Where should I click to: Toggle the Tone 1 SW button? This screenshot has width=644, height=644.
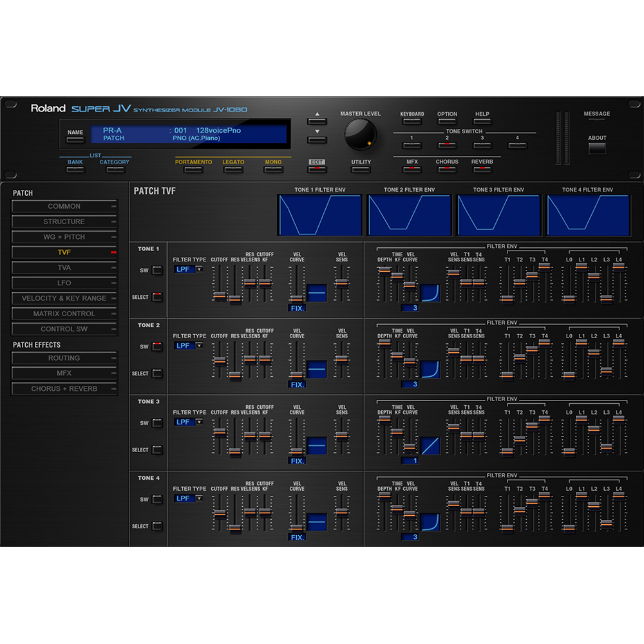157,270
